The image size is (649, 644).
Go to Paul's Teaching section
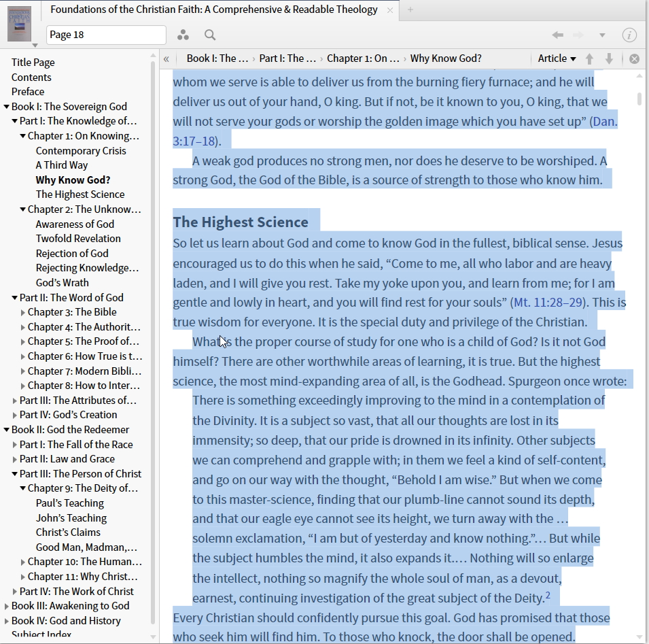(70, 503)
